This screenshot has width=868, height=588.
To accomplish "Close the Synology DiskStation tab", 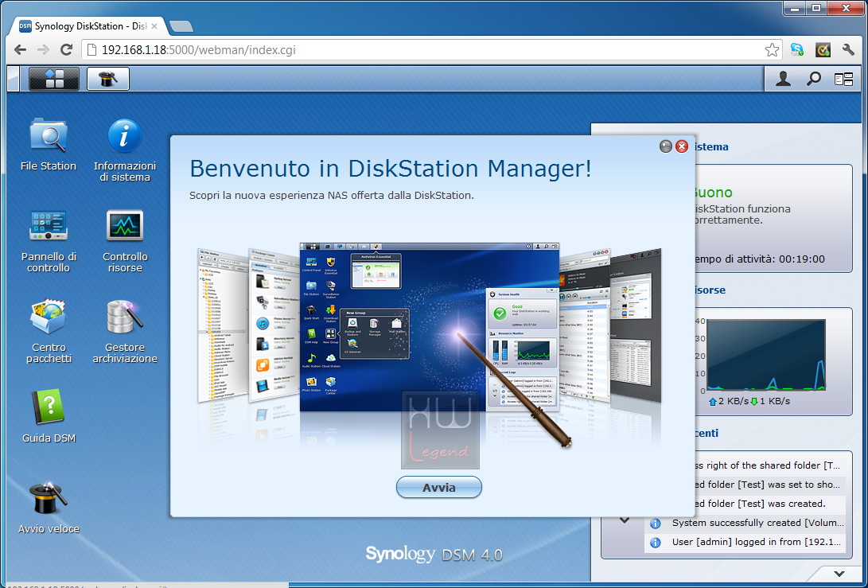I will (154, 26).
